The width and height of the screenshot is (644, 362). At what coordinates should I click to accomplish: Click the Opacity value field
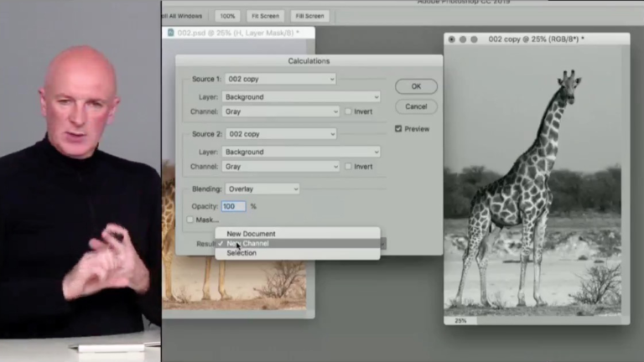tap(233, 206)
